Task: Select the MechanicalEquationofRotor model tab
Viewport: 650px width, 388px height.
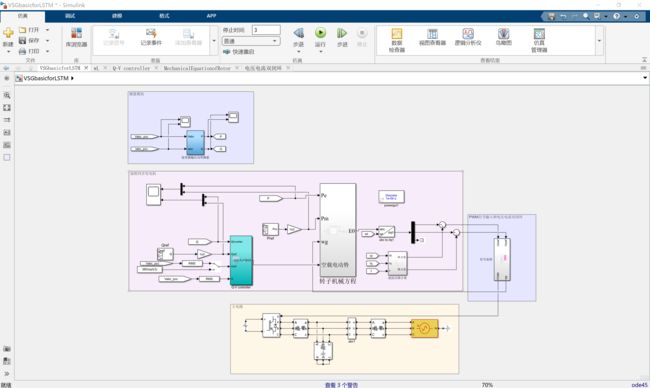Action: tap(197, 68)
